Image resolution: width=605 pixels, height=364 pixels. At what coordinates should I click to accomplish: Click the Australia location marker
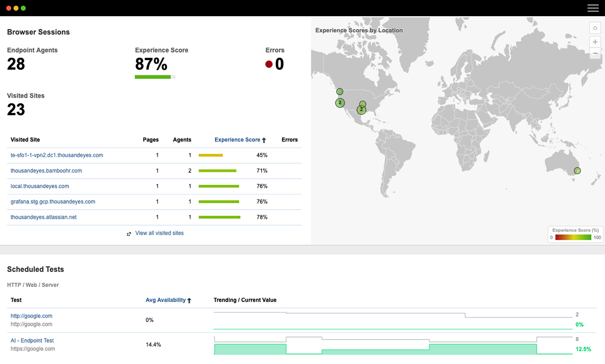pos(577,170)
